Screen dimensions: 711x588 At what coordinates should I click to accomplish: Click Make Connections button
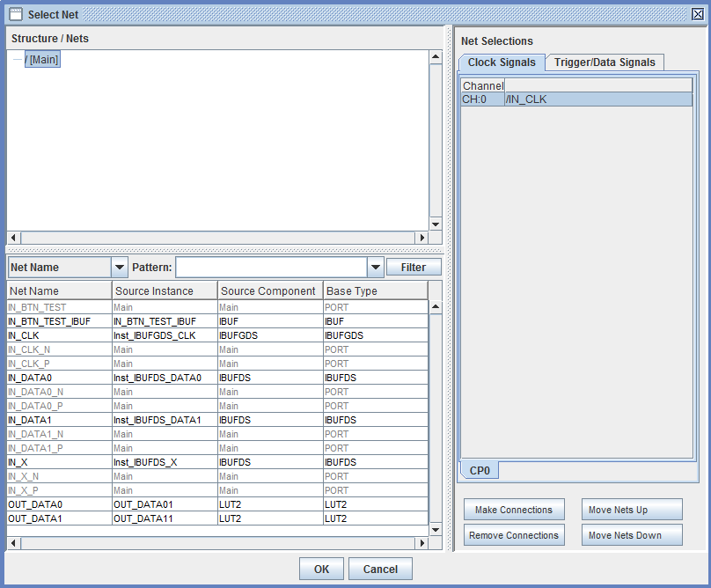coord(514,510)
